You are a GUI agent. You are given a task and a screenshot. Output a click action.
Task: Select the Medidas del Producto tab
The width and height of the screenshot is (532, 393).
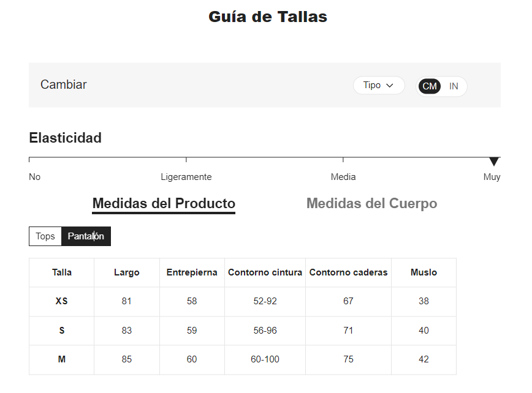(x=164, y=203)
